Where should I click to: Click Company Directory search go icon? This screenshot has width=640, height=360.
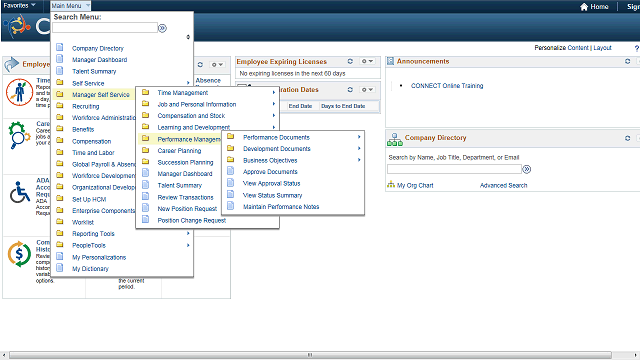(527, 169)
